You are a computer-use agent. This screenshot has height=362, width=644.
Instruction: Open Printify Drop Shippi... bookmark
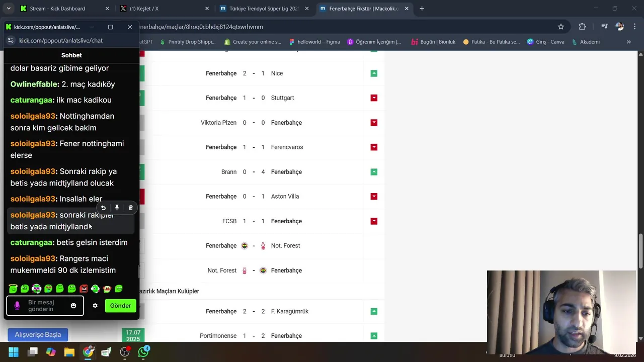[188, 42]
